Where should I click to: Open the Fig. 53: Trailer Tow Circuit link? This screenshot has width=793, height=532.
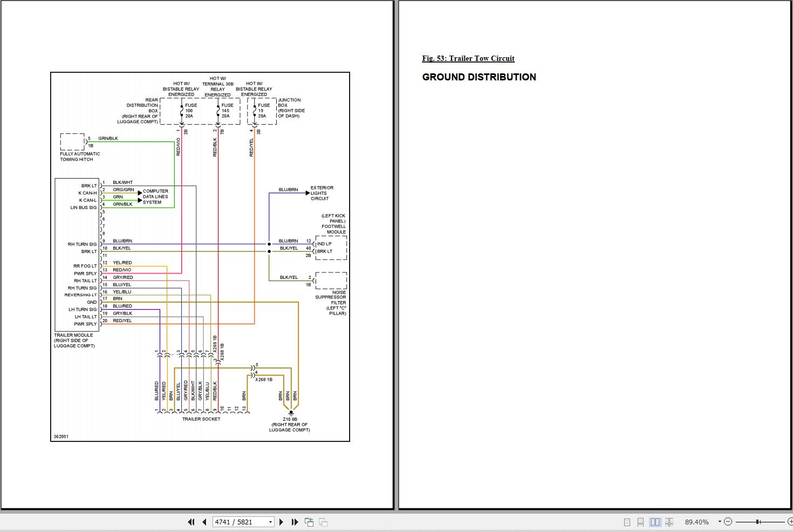[468, 58]
